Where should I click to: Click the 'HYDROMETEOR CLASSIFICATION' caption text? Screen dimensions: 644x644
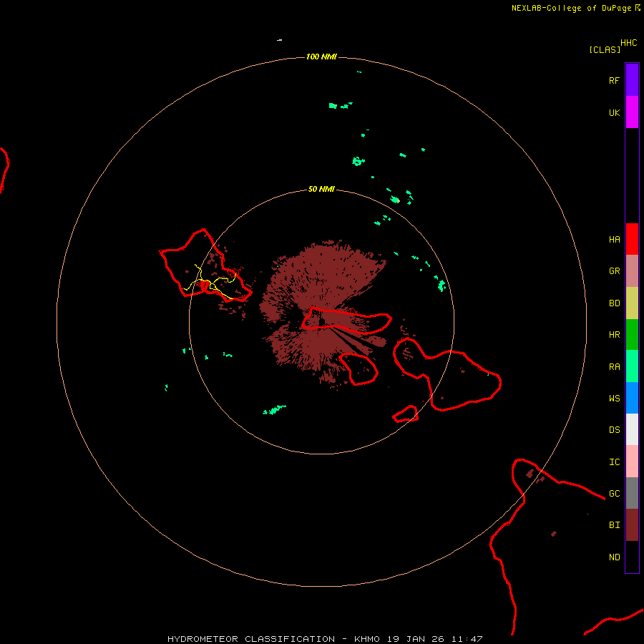[251, 639]
